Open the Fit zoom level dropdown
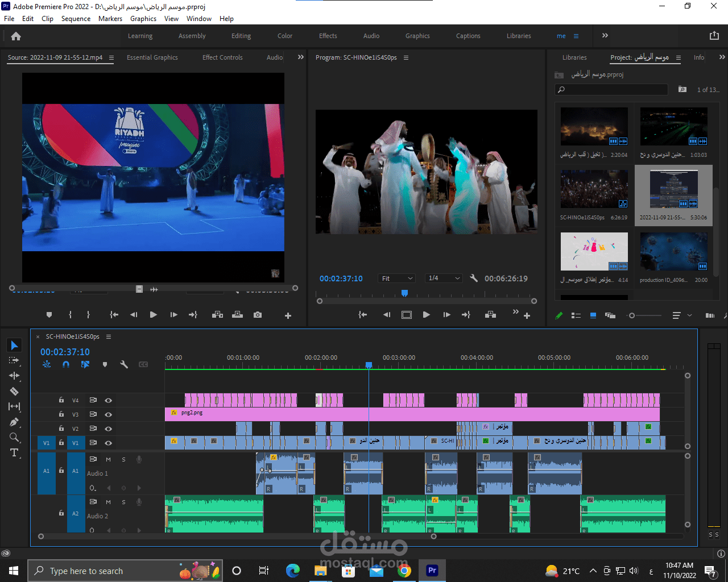Screen dimensions: 728x582 pyautogui.click(x=396, y=278)
